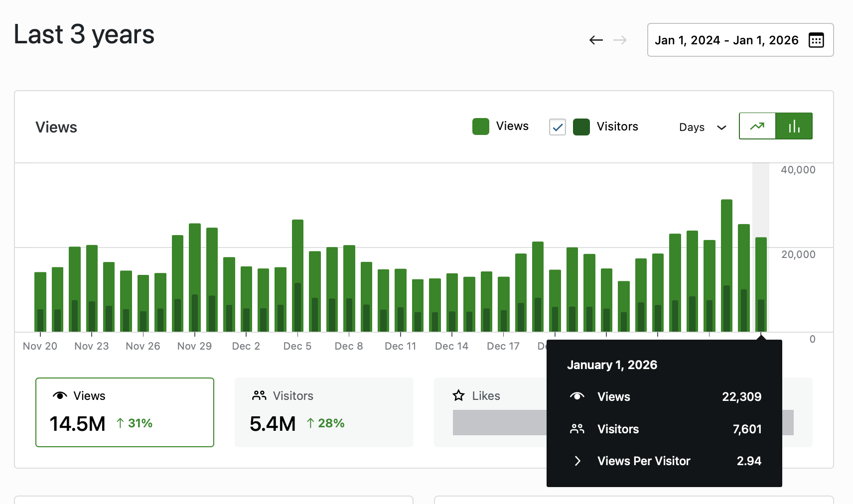Click the Visitors label in chart legend
This screenshot has width=853, height=504.
[617, 127]
